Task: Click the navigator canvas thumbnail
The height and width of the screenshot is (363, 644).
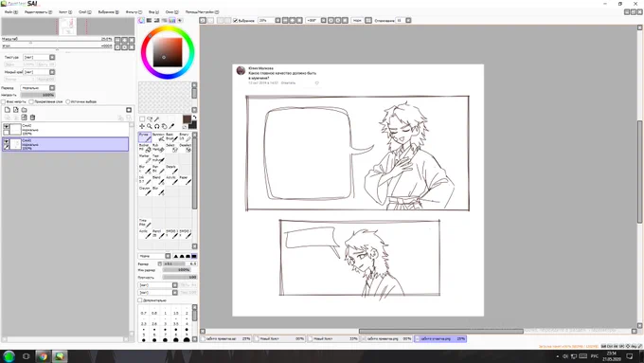Action: (x=68, y=27)
